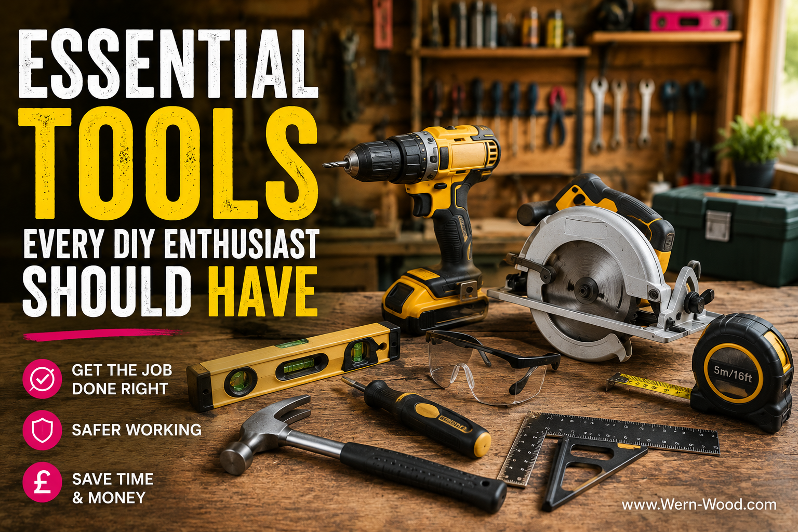798x532 pixels.
Task: Click the pink checkmark circle icon
Action: point(42,379)
